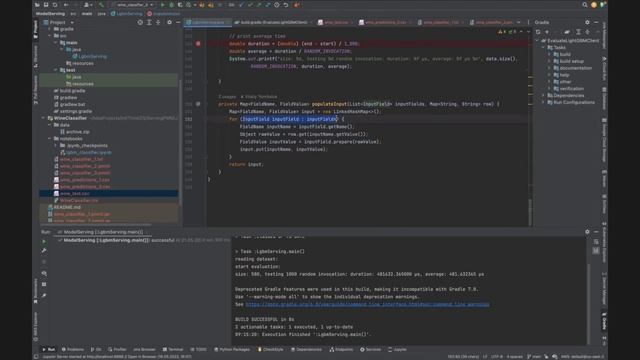Click gutter marker beside populateInput method
Viewport: 640px width, 360px height.
click(x=198, y=104)
